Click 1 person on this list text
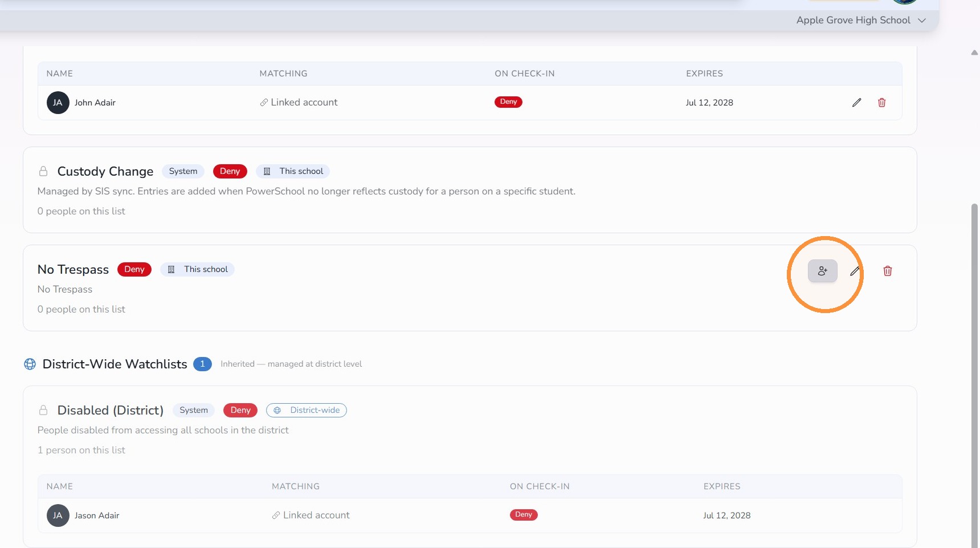Image resolution: width=980 pixels, height=548 pixels. coord(81,450)
